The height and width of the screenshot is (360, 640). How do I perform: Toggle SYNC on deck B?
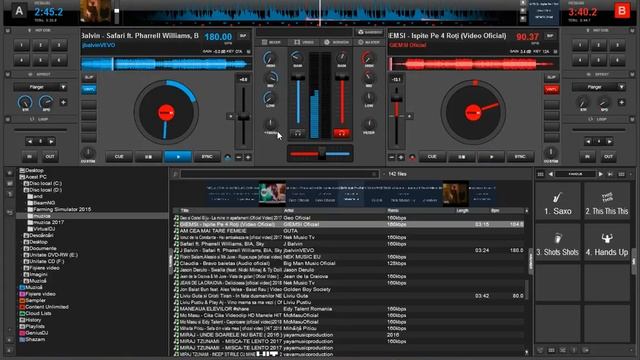520,157
